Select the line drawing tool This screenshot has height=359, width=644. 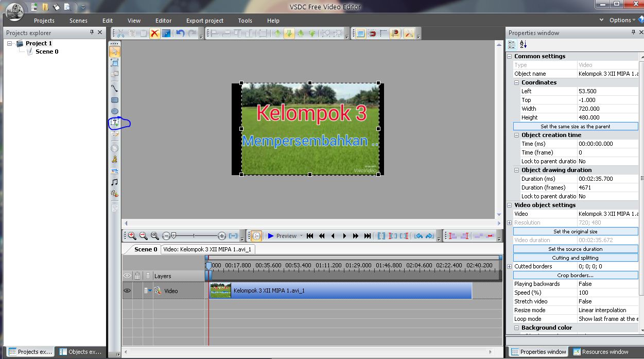[115, 88]
